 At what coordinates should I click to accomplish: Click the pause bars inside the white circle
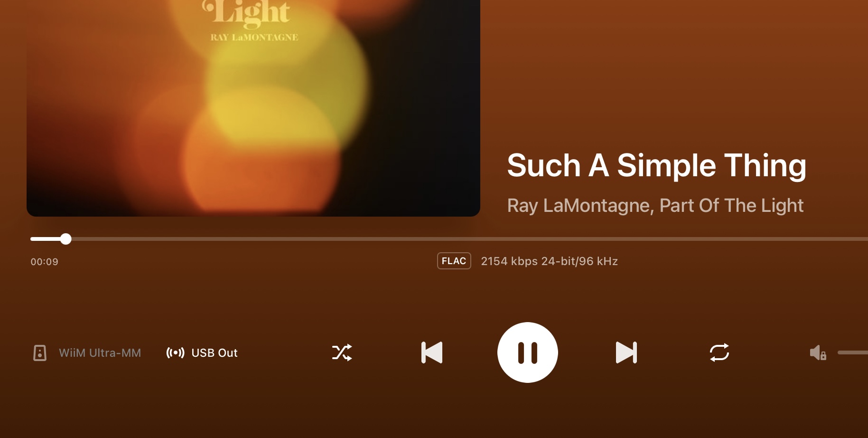tap(527, 352)
